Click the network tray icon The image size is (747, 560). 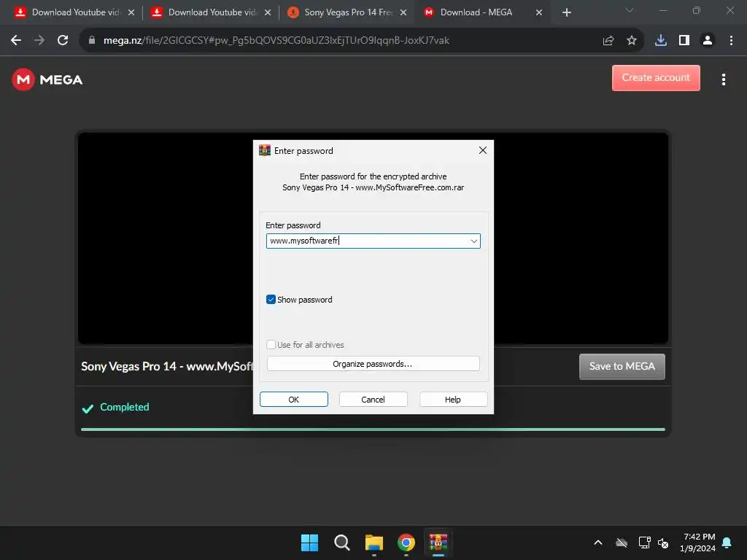coord(644,542)
